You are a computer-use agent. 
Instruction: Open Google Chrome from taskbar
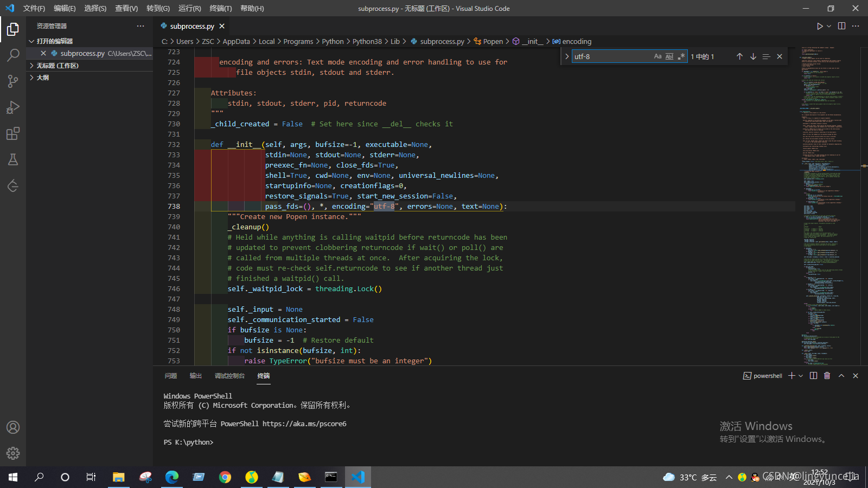225,477
